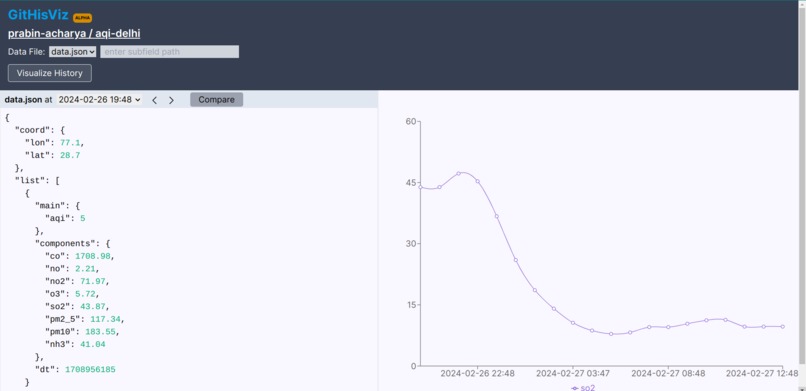Screen dimensions: 806x391
Task: Click the "no2" value 71.97
Action: (x=92, y=282)
